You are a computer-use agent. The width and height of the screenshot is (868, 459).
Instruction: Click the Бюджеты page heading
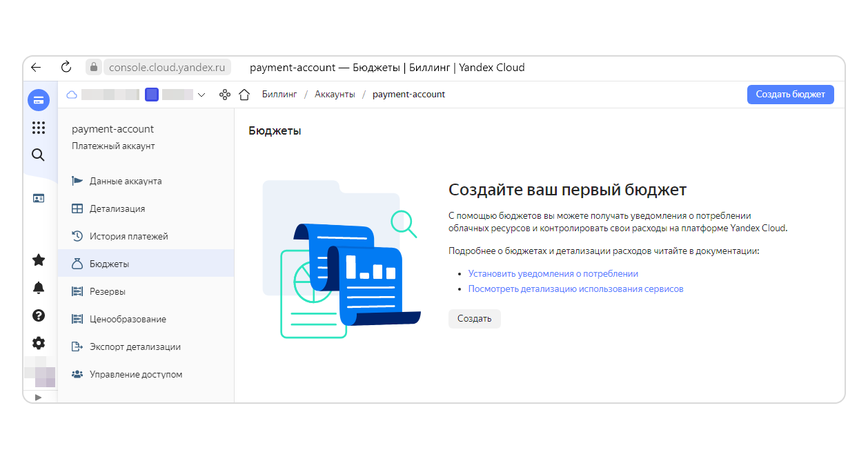275,131
